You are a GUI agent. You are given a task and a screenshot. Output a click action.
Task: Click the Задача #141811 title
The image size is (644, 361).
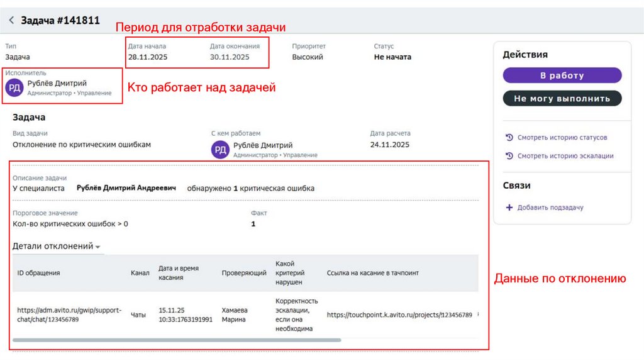(x=60, y=20)
